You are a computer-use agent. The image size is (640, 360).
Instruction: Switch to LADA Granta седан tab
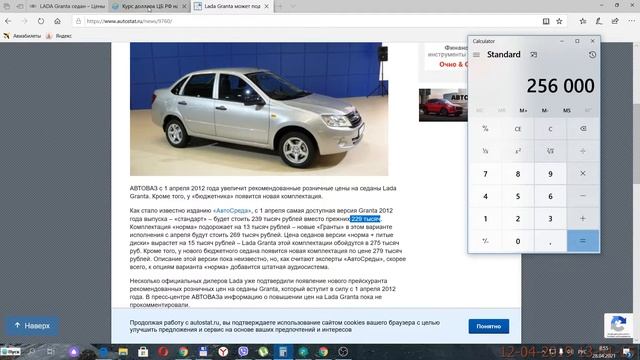(67, 6)
